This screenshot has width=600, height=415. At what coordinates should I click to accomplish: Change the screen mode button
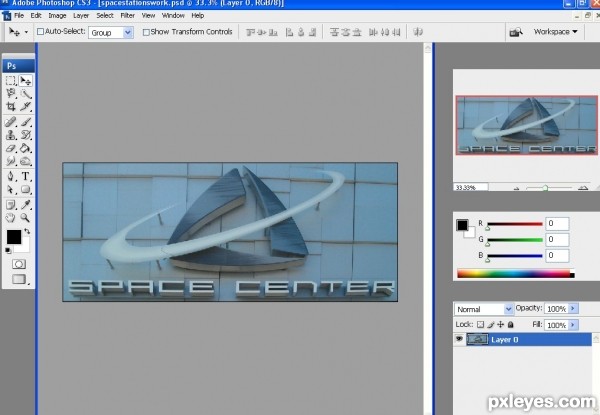(19, 279)
